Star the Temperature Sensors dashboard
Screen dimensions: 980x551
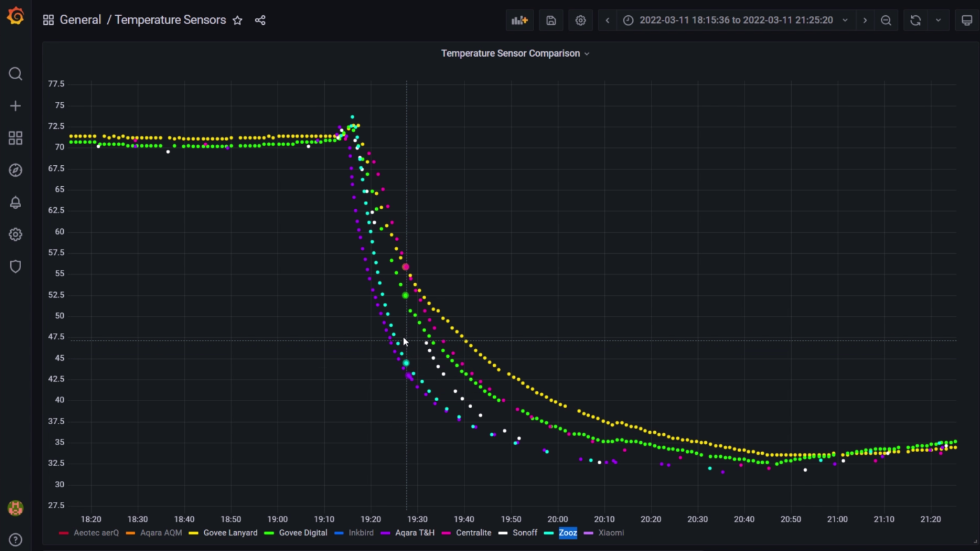(237, 20)
